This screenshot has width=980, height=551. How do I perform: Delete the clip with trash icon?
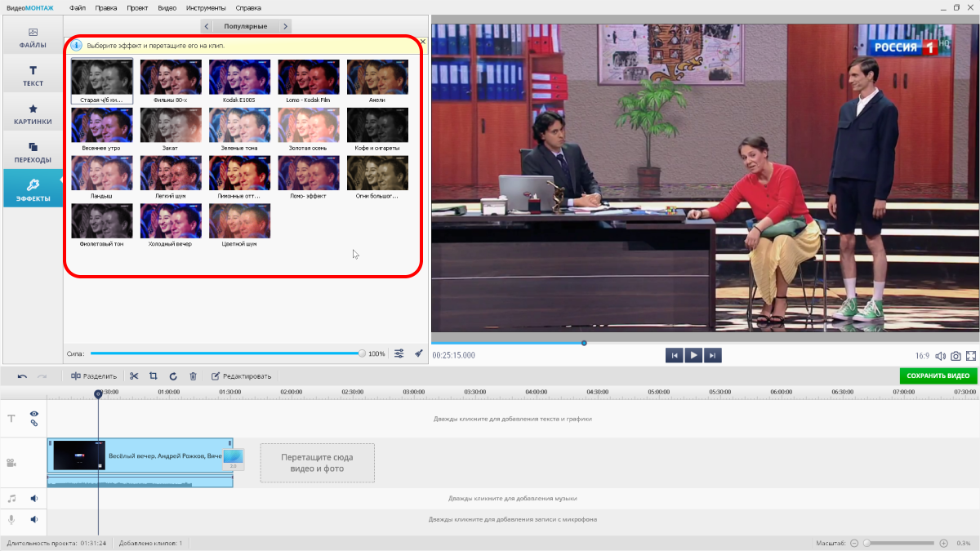193,376
